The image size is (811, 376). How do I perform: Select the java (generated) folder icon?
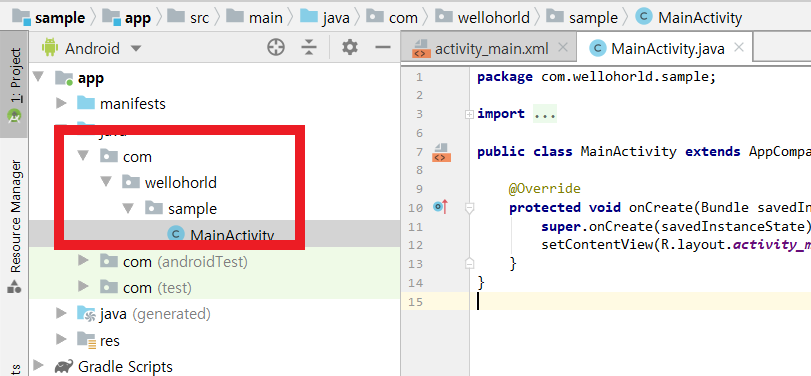point(86,313)
